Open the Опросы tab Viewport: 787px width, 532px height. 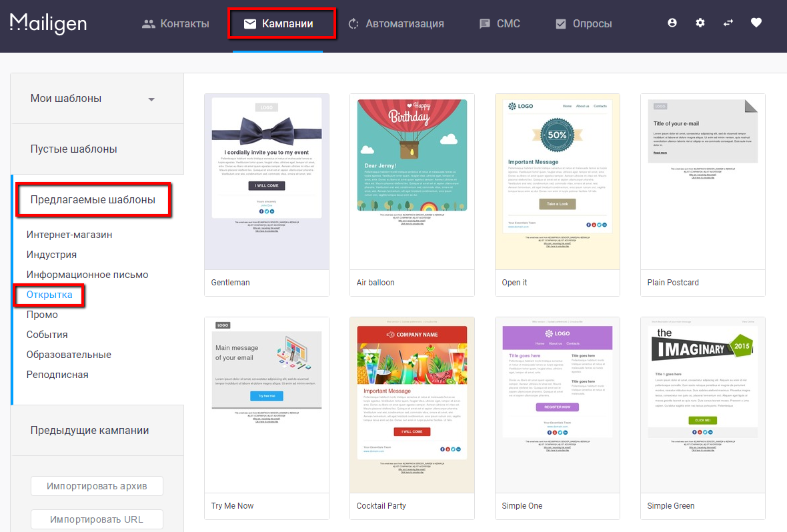584,24
